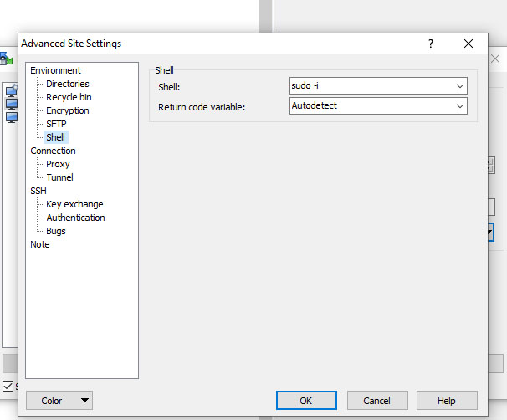The image size is (507, 420).
Task: Open the Encryption settings page
Action: pyautogui.click(x=68, y=110)
